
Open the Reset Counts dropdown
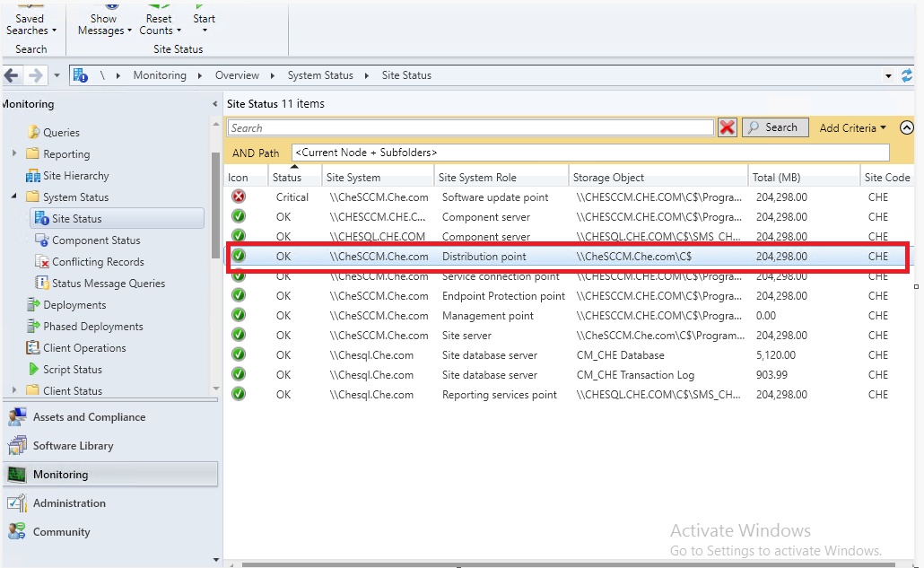coord(160,24)
